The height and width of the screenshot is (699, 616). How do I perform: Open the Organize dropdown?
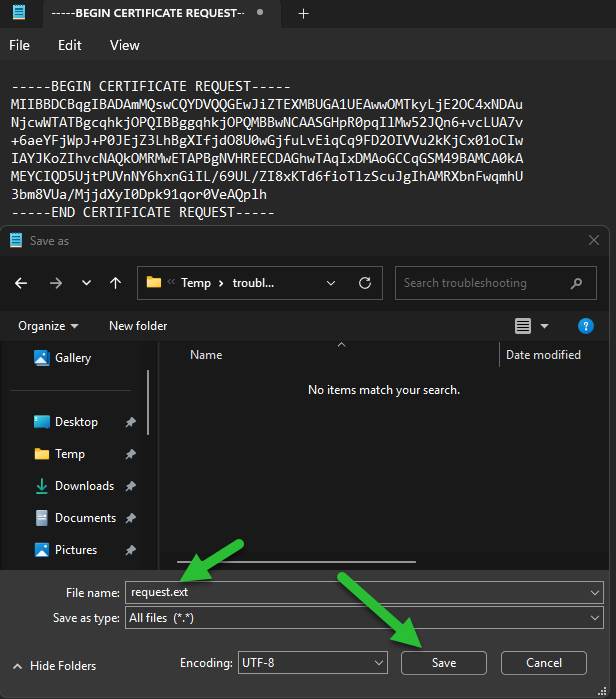click(x=48, y=326)
